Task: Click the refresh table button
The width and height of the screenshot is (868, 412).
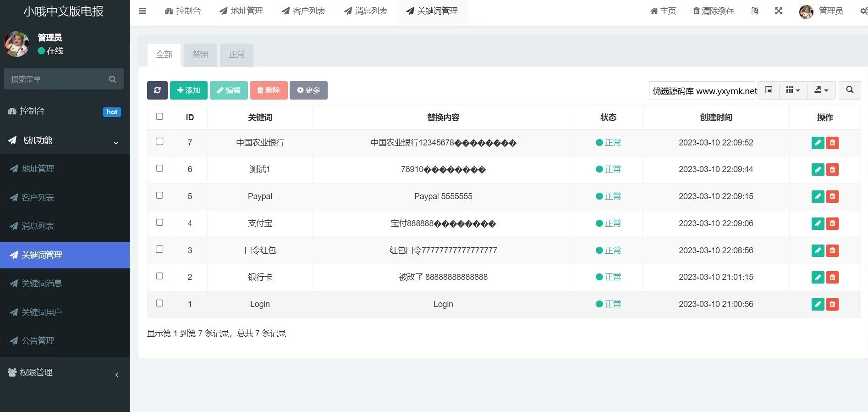Action: [x=157, y=90]
